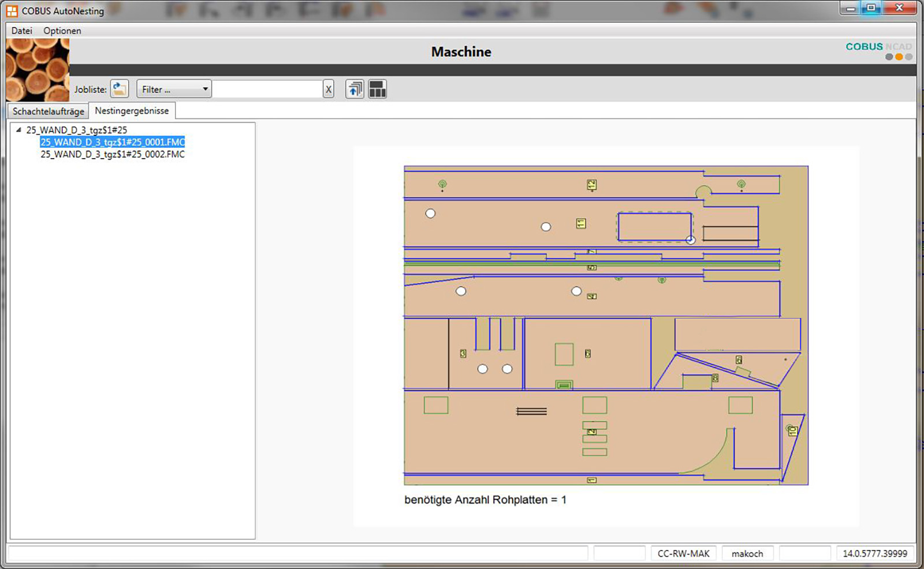Click the nesting layout preview image
Viewport: 924px width, 569px height.
coord(606,325)
